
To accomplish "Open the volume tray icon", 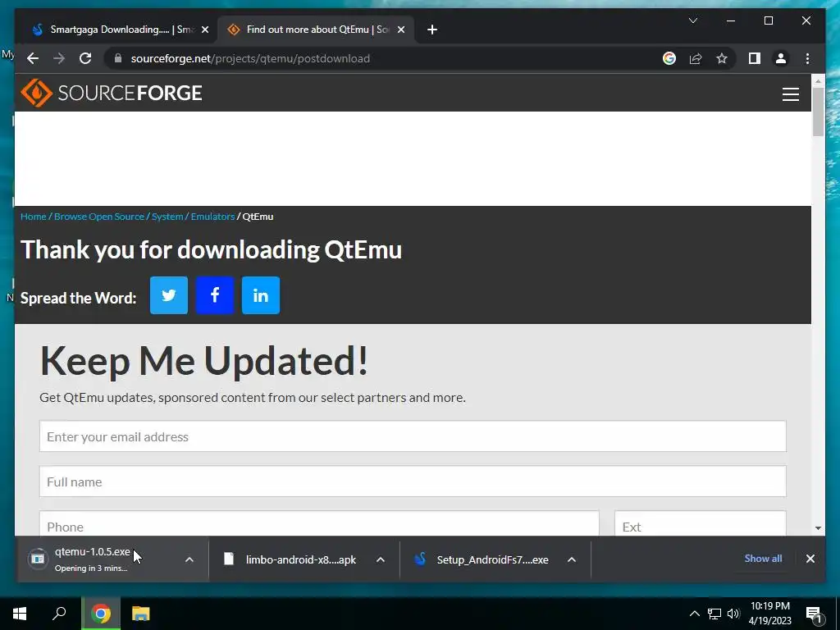I will [x=733, y=614].
